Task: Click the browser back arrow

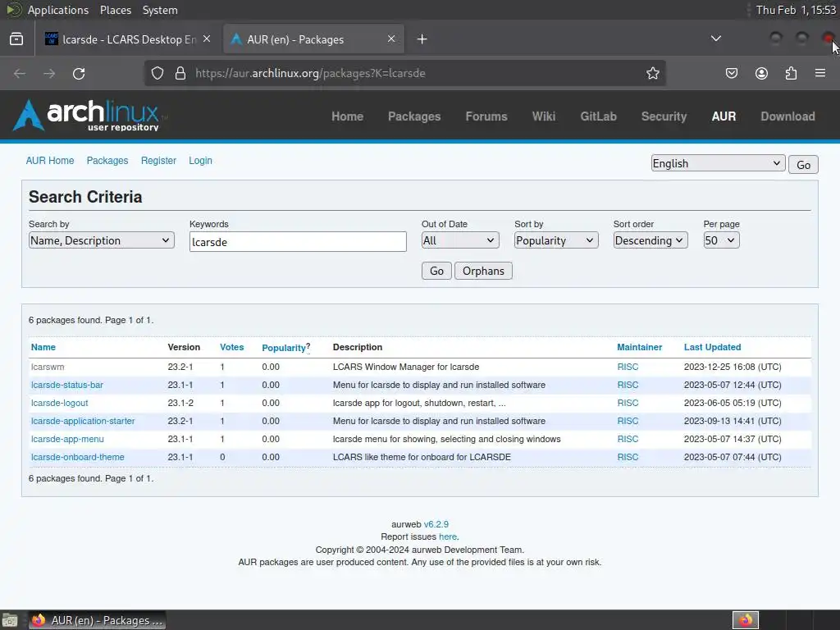Action: pos(20,73)
